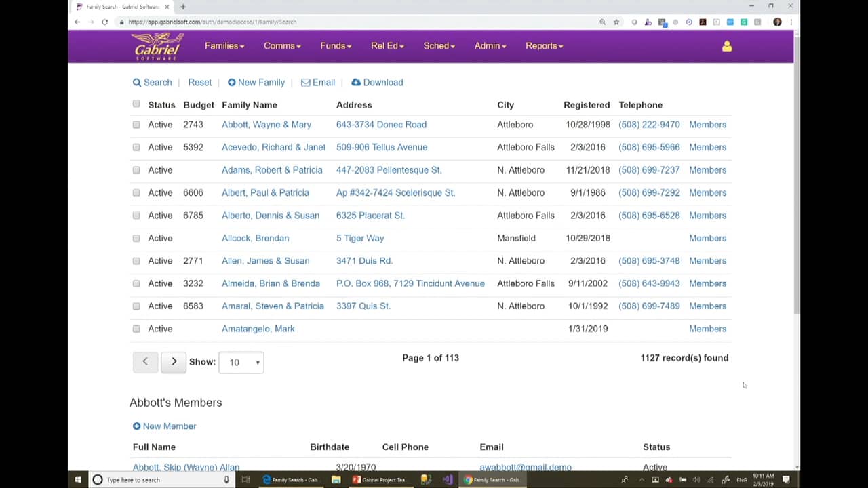Open Windows notification center icon
The image size is (868, 488).
[x=787, y=479]
